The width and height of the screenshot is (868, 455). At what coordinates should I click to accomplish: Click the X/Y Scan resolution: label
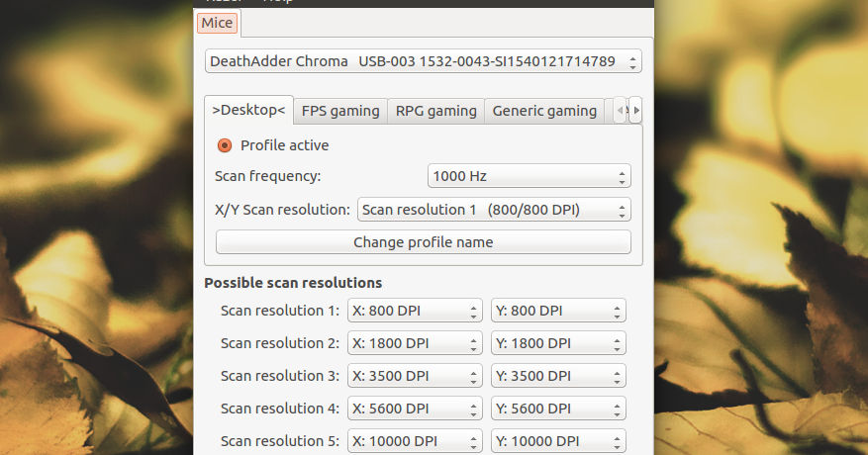tap(282, 210)
